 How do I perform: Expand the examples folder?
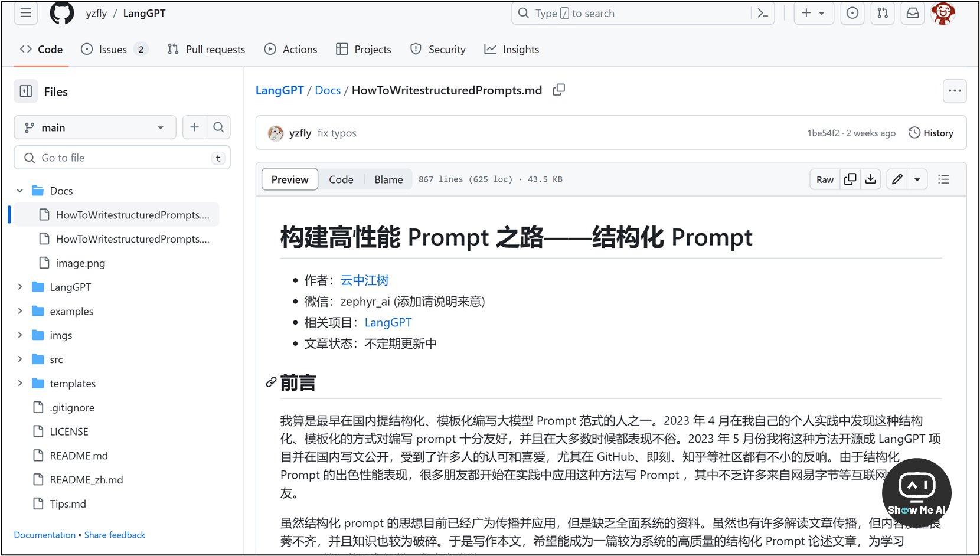(x=20, y=311)
